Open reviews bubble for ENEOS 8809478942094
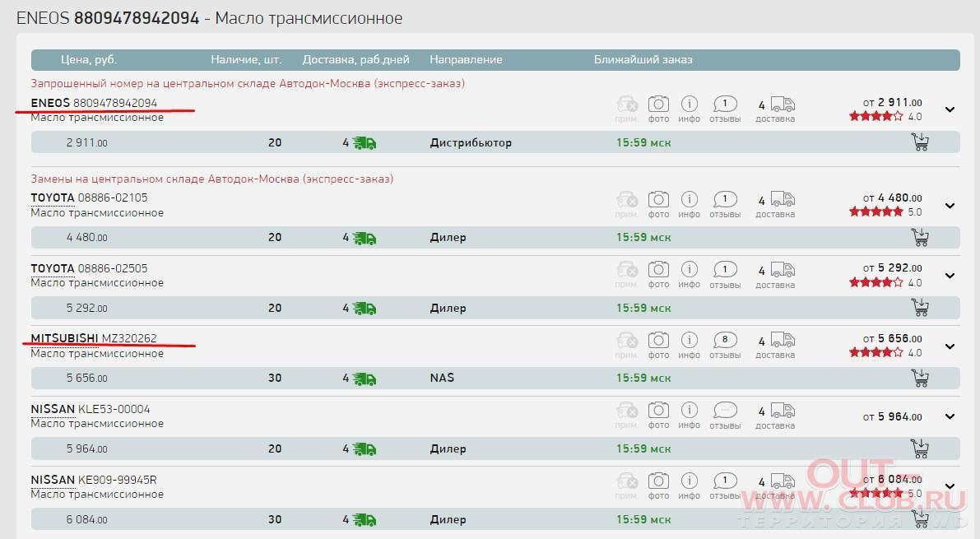This screenshot has height=539, width=980. coord(725,104)
